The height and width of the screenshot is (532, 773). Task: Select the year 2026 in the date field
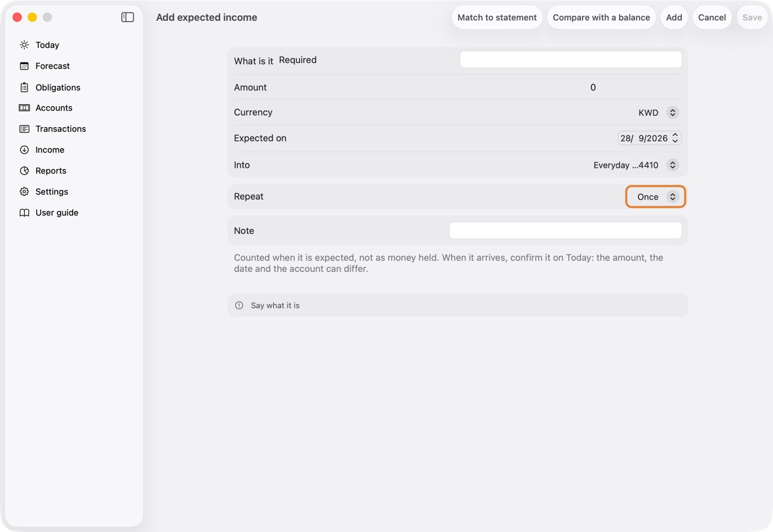click(x=657, y=138)
